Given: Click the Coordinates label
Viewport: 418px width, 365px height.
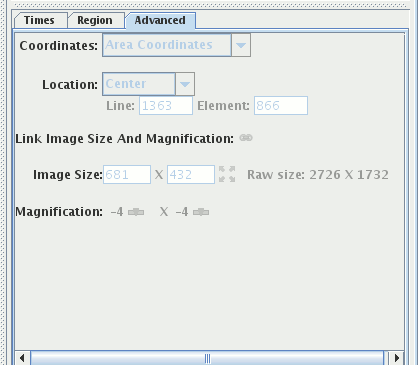Looking at the screenshot, I should point(59,45).
